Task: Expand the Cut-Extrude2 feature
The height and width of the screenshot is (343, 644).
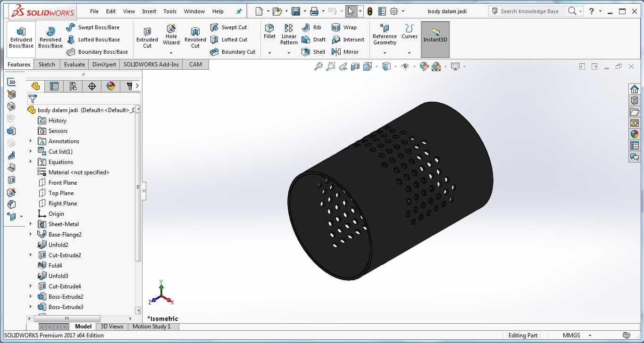Action: [x=31, y=255]
